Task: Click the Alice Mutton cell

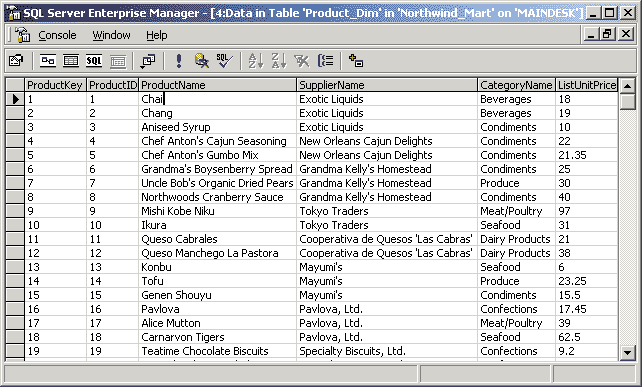Action: [x=217, y=323]
